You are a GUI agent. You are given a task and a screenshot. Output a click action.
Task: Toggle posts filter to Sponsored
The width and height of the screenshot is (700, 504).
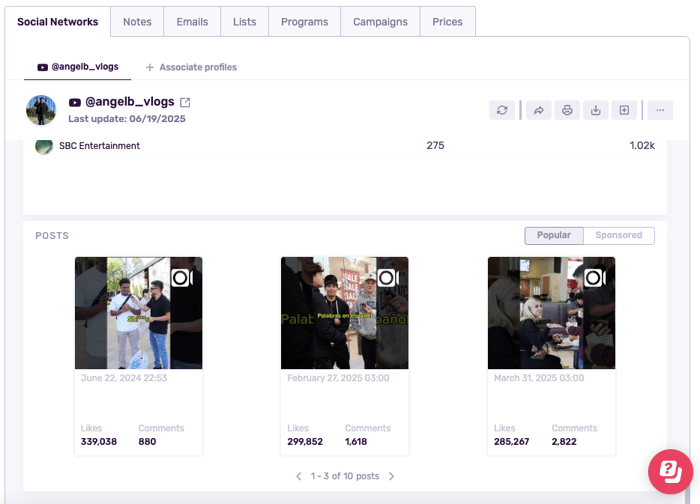click(619, 235)
